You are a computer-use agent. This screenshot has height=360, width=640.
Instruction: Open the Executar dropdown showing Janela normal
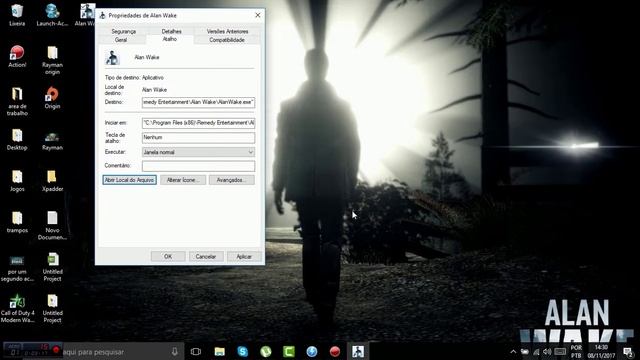coord(198,152)
